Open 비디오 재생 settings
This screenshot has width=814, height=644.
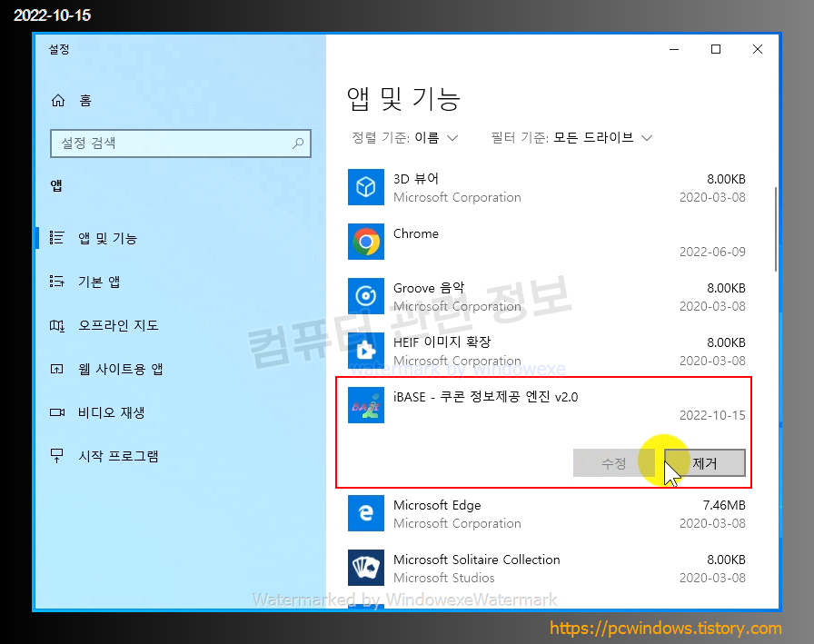coord(111,412)
